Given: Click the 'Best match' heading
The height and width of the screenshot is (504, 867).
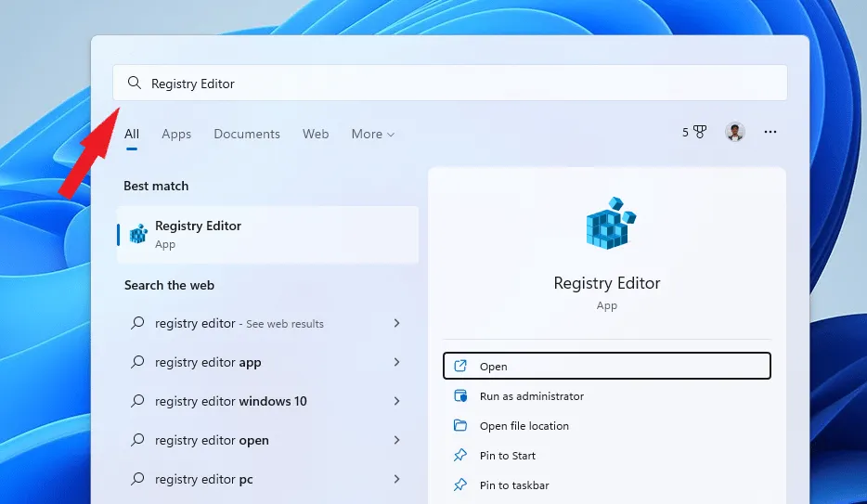Looking at the screenshot, I should point(156,186).
